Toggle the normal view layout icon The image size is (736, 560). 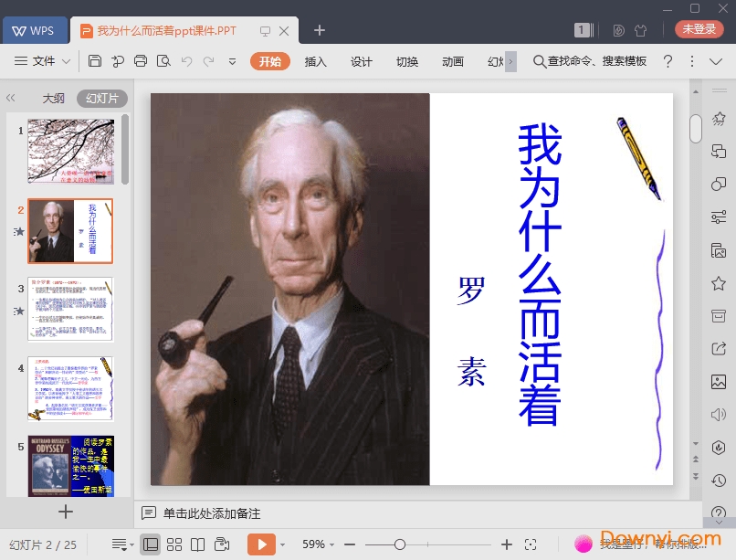(150, 543)
